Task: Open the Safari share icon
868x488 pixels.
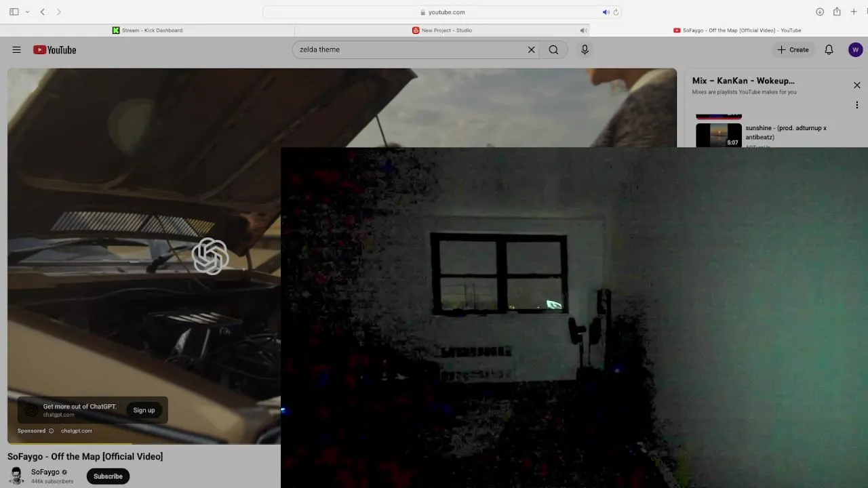Action: (837, 12)
